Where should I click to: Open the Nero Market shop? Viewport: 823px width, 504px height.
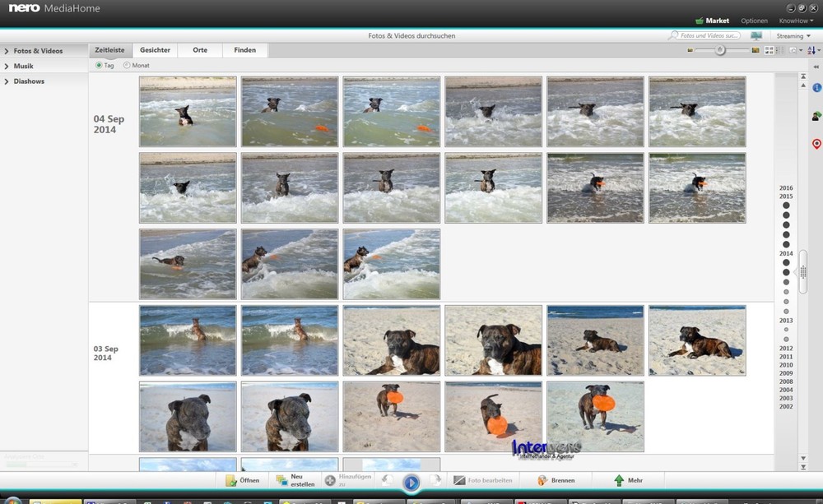pyautogui.click(x=712, y=21)
